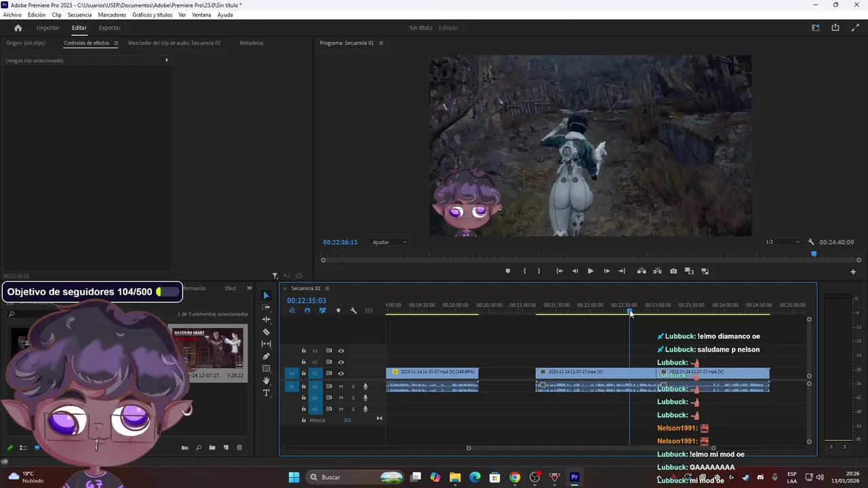Click Mark Out bracket button
This screenshot has height=488, width=868.
[539, 271]
